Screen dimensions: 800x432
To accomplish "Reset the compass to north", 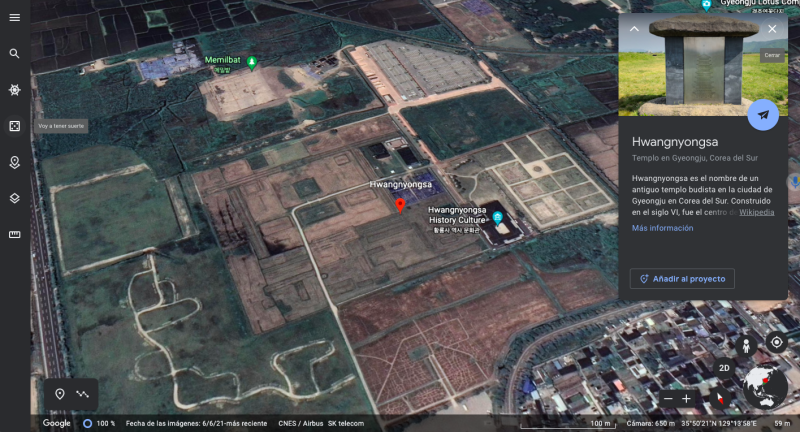I will pos(762,388).
